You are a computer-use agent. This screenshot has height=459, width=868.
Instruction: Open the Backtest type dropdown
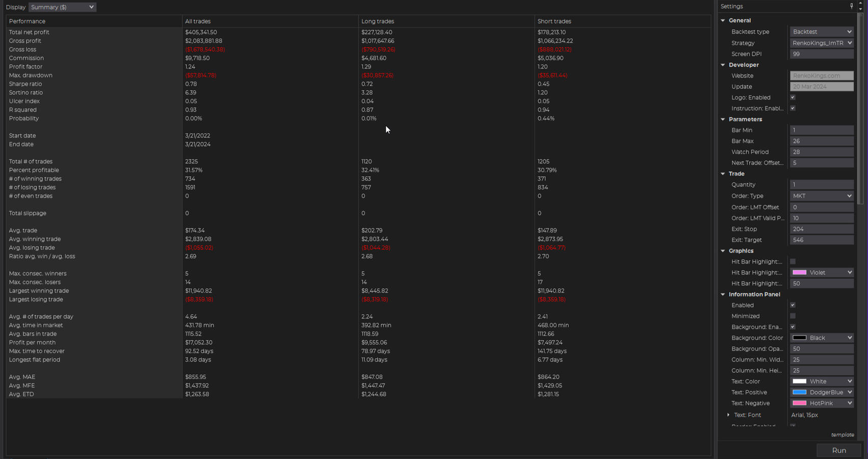pyautogui.click(x=821, y=32)
